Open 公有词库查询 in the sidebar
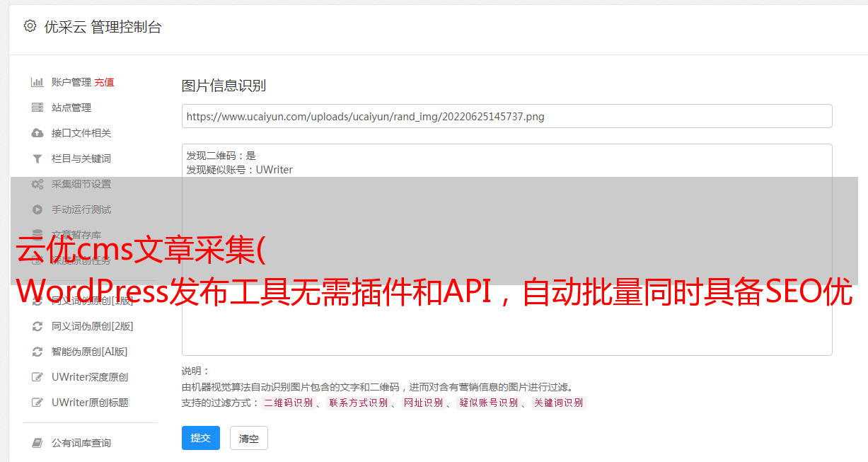868x462 pixels. 81,443
